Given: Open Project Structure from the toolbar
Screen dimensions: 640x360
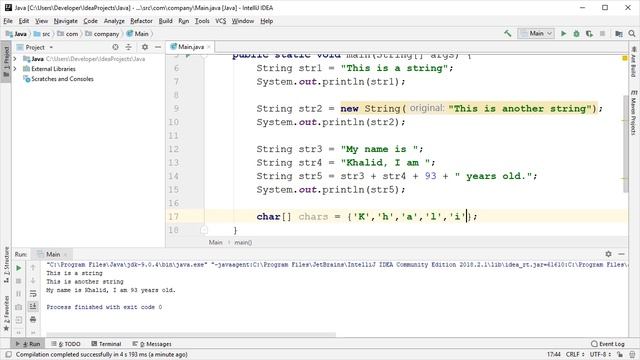Looking at the screenshot, I should (x=619, y=33).
